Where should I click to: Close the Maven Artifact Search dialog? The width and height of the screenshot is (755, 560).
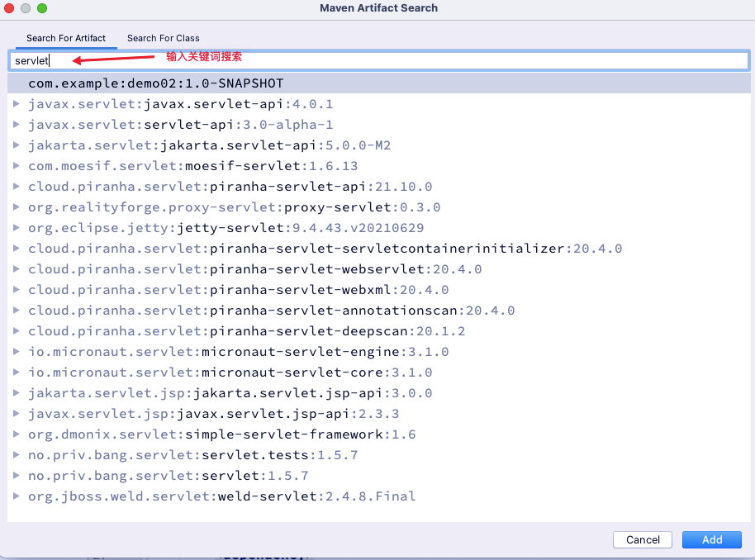tap(9, 8)
